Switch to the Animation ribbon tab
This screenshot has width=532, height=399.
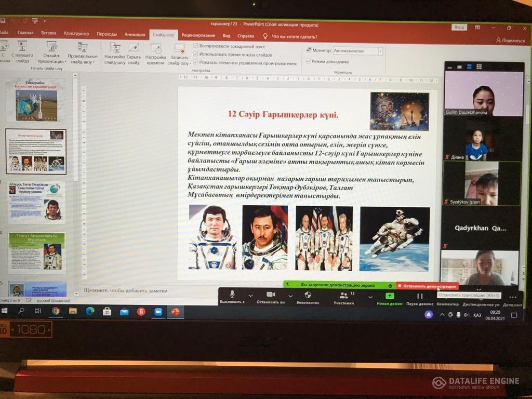pos(135,34)
